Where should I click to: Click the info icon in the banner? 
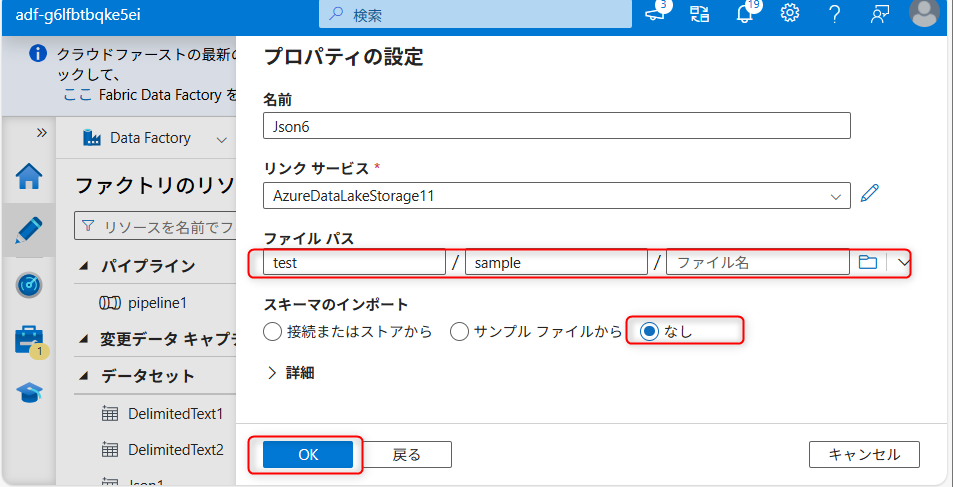tap(38, 54)
